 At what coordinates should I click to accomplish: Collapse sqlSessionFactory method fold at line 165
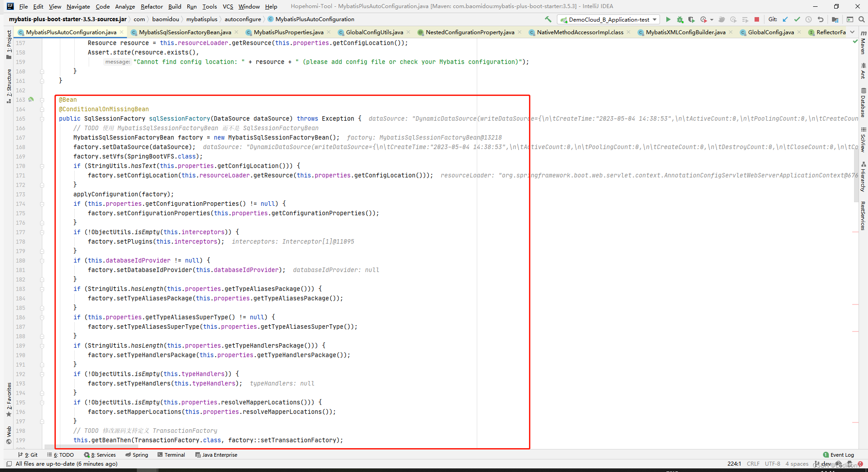tap(42, 119)
